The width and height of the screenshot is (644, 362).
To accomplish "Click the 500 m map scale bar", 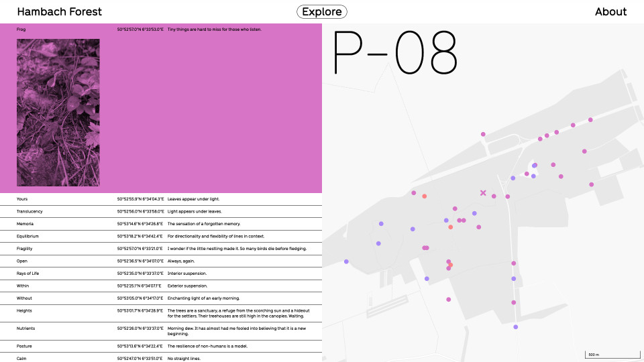I will pyautogui.click(x=612, y=355).
